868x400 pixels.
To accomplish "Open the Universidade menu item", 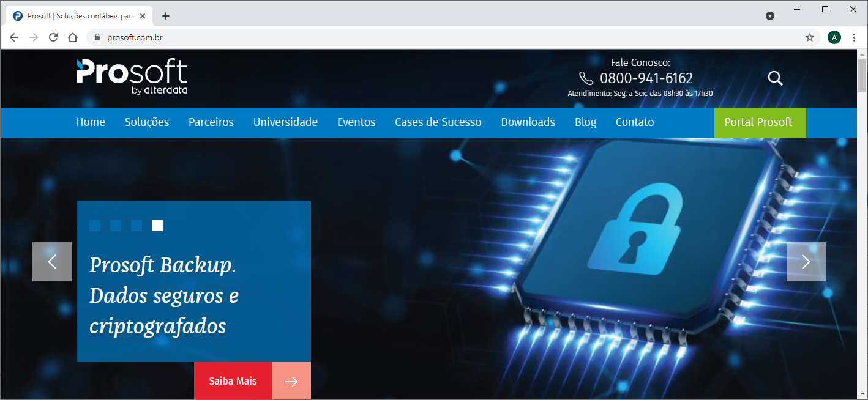I will 285,122.
